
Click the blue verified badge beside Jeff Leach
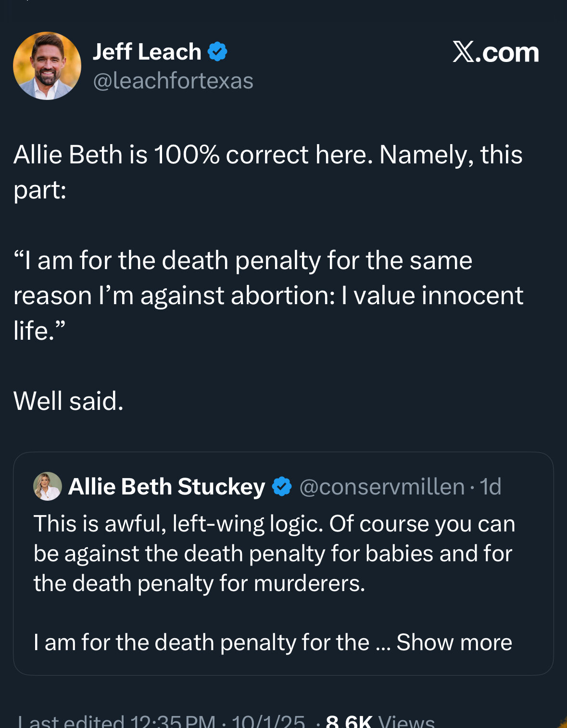217,51
